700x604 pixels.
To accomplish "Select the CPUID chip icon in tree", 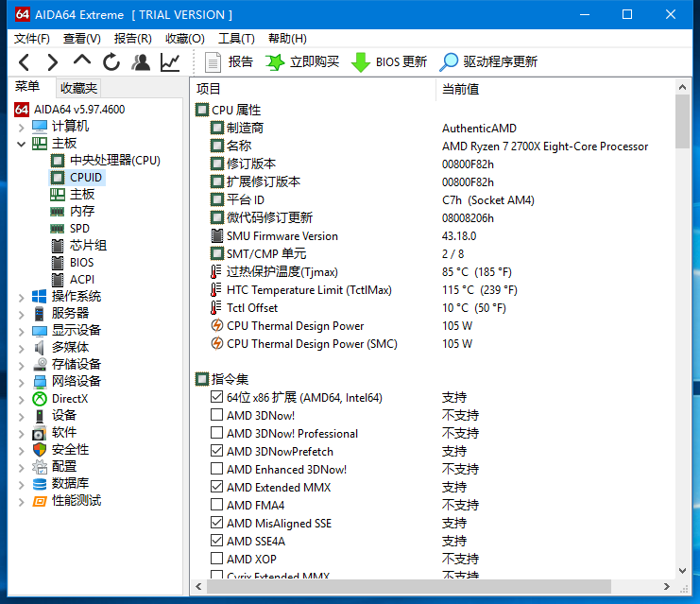I will (x=58, y=178).
